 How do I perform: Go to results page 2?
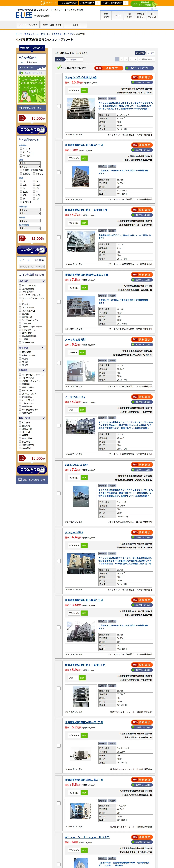pyautogui.click(x=122, y=59)
